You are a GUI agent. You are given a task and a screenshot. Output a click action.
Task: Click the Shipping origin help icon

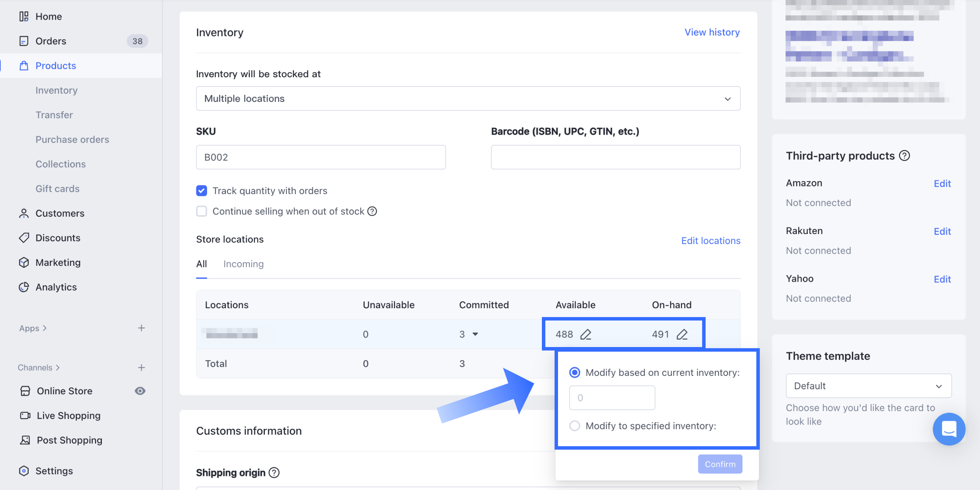274,472
